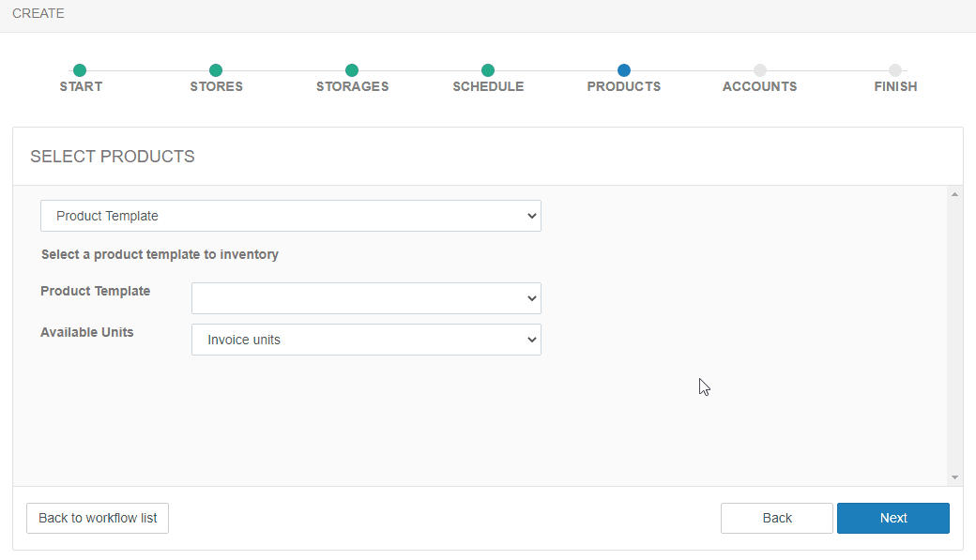Viewport: 976px width, 560px height.
Task: Select the green STORAGES step circle
Action: click(352, 70)
